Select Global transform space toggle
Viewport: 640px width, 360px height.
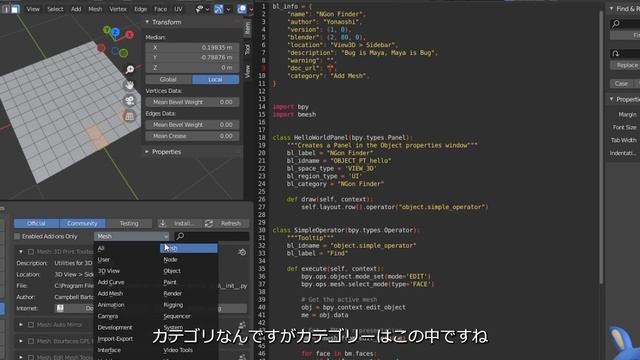(x=169, y=79)
